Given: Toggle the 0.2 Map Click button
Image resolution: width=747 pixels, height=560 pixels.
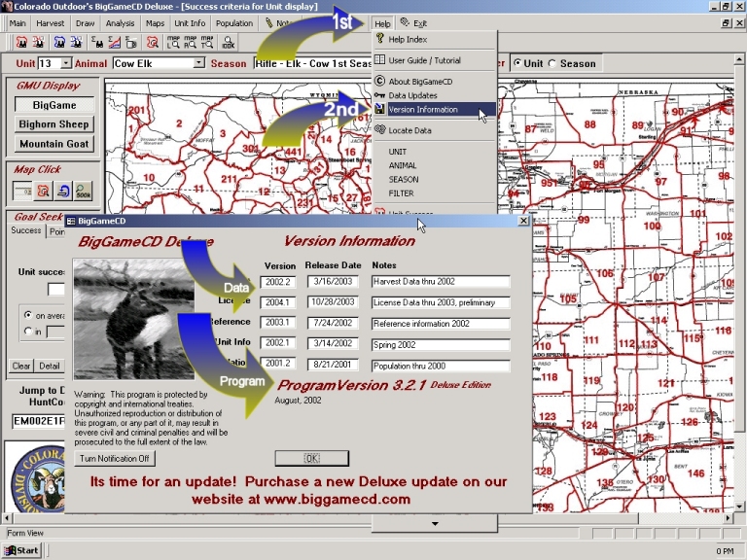Looking at the screenshot, I should [22, 191].
